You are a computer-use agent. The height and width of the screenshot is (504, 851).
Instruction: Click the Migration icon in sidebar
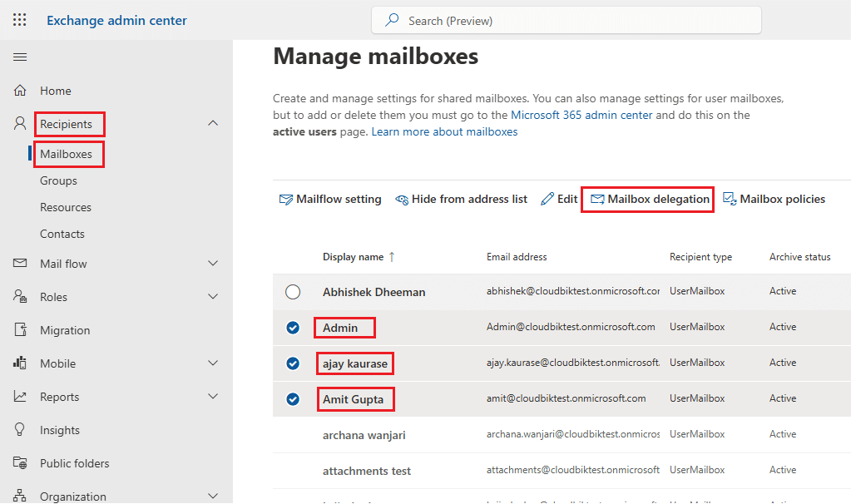click(20, 329)
